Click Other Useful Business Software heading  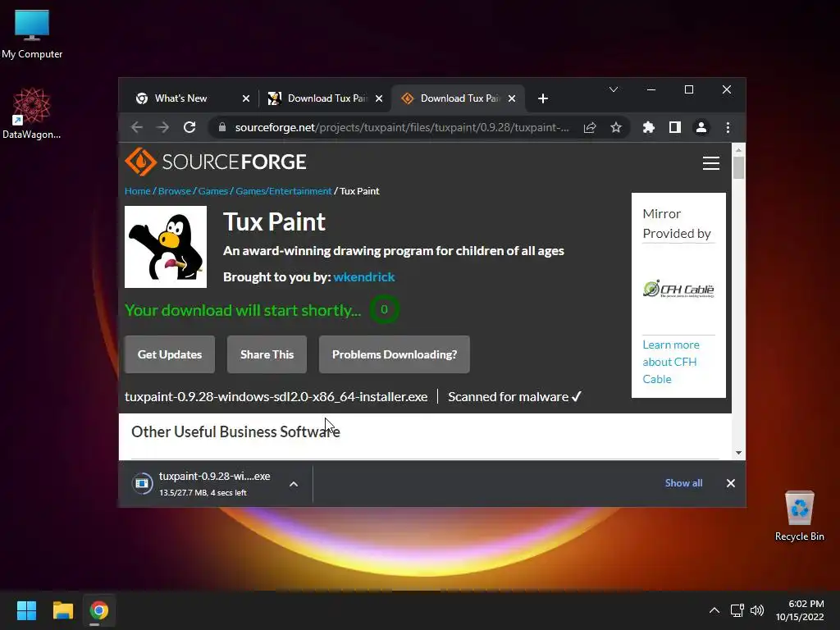235,431
